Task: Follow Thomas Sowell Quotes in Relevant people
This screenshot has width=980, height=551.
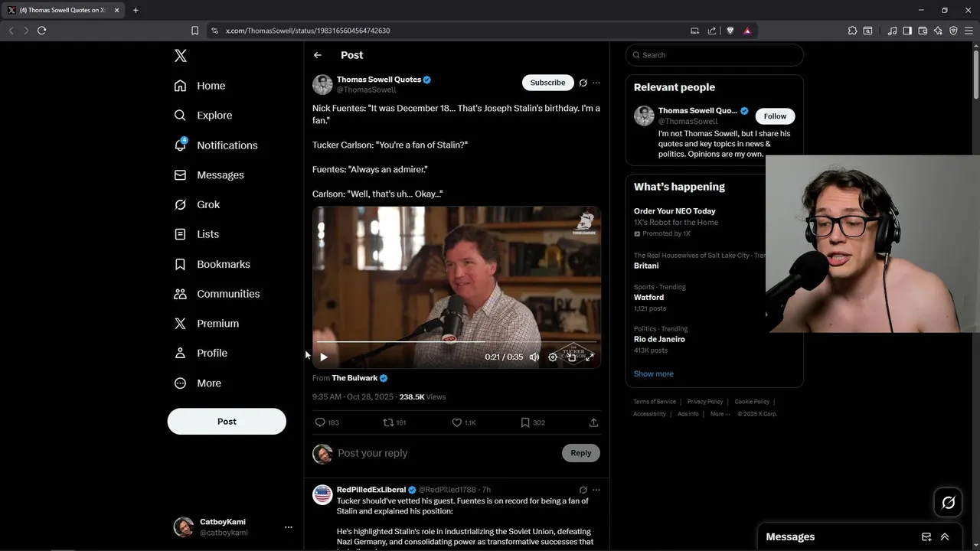Action: [x=775, y=116]
